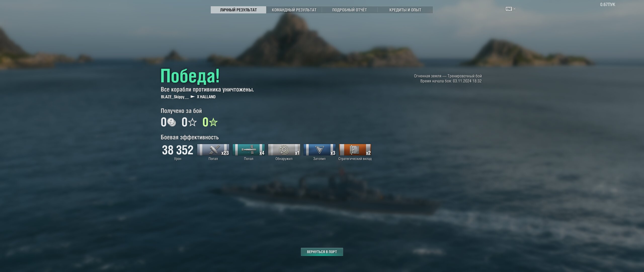Click the main battery hits ribbon x23

coord(213,150)
